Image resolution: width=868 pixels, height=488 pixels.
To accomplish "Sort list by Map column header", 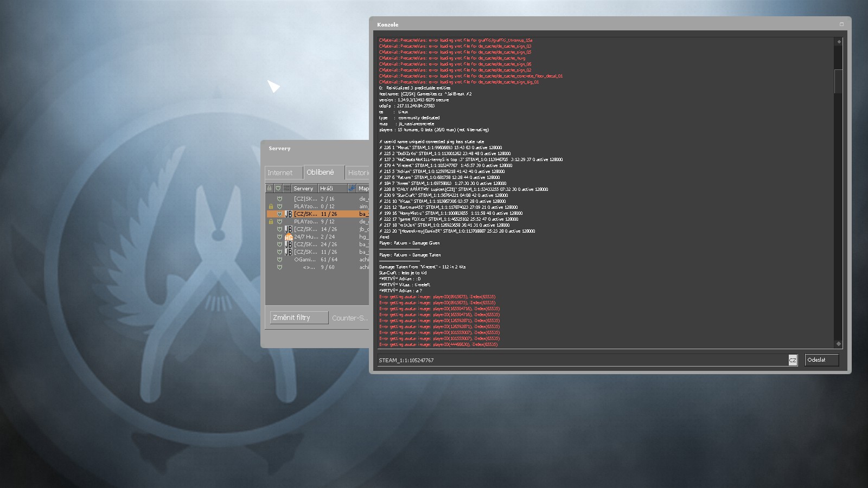I will [363, 188].
